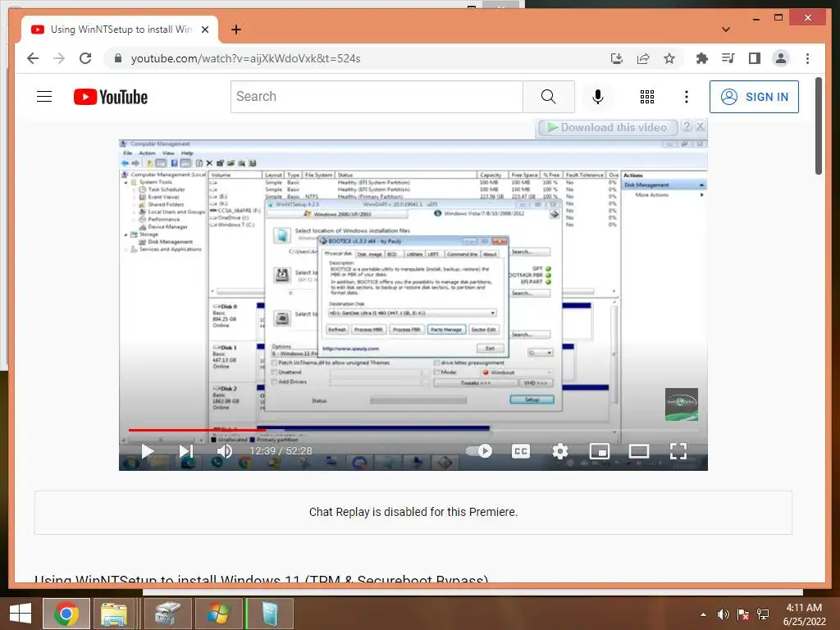Image resolution: width=840 pixels, height=630 pixels.
Task: Seek using the red video progress bar
Action: tap(197, 430)
